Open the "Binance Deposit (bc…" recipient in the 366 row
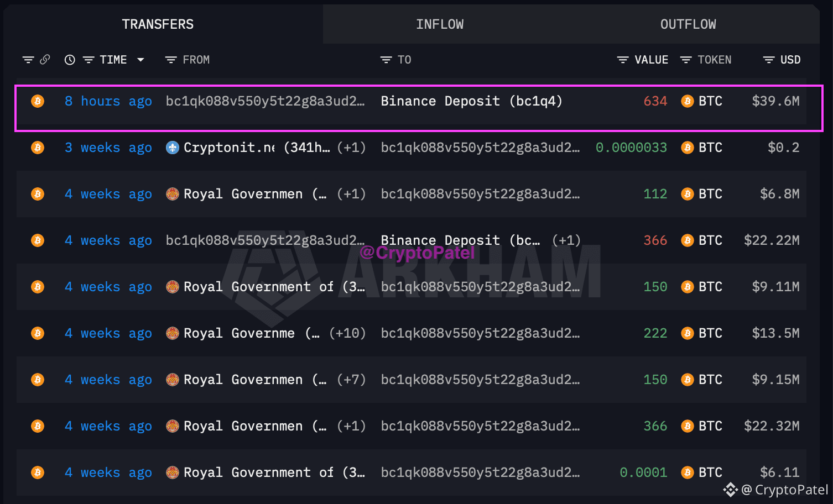Viewport: 833px width, 504px height. pyautogui.click(x=460, y=240)
